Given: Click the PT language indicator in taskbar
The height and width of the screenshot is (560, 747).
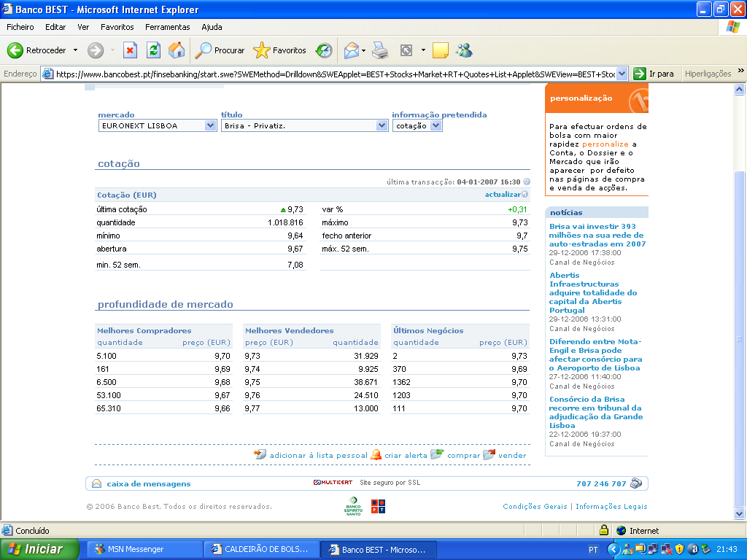Looking at the screenshot, I should (x=592, y=550).
